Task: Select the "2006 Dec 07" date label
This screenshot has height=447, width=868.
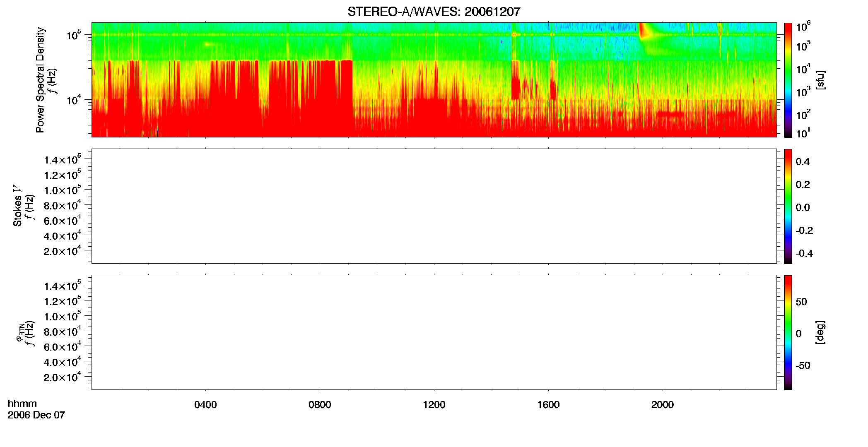Action: 36,415
